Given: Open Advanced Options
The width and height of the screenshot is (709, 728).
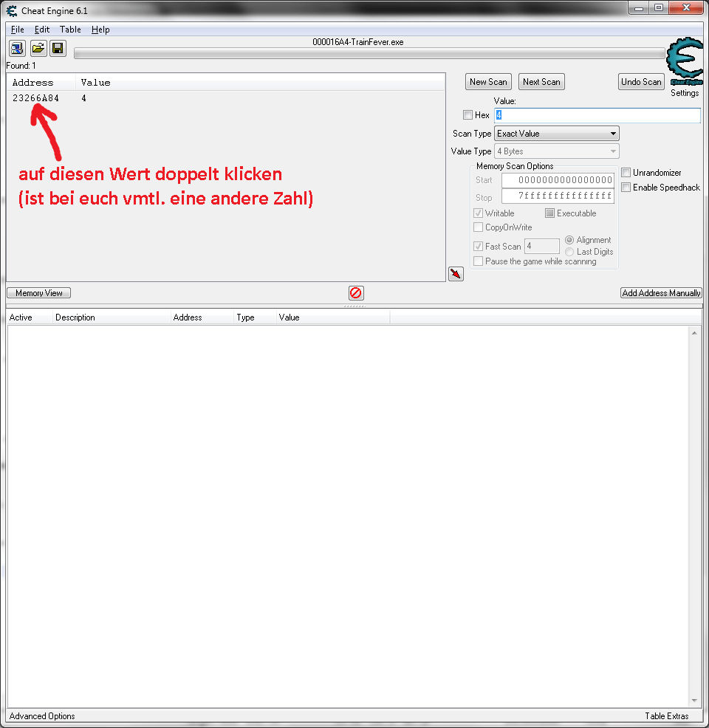Looking at the screenshot, I should click(42, 716).
